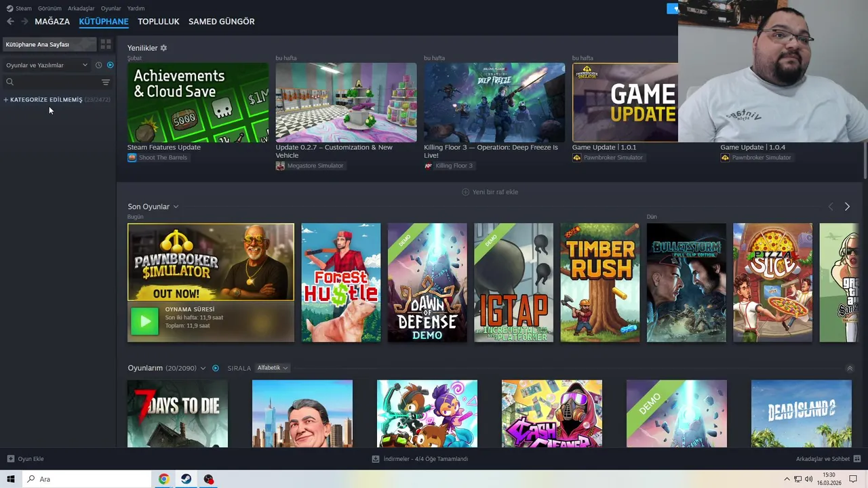Image resolution: width=868 pixels, height=488 pixels.
Task: Click Windows taskbar Ara search box
Action: tap(87, 479)
